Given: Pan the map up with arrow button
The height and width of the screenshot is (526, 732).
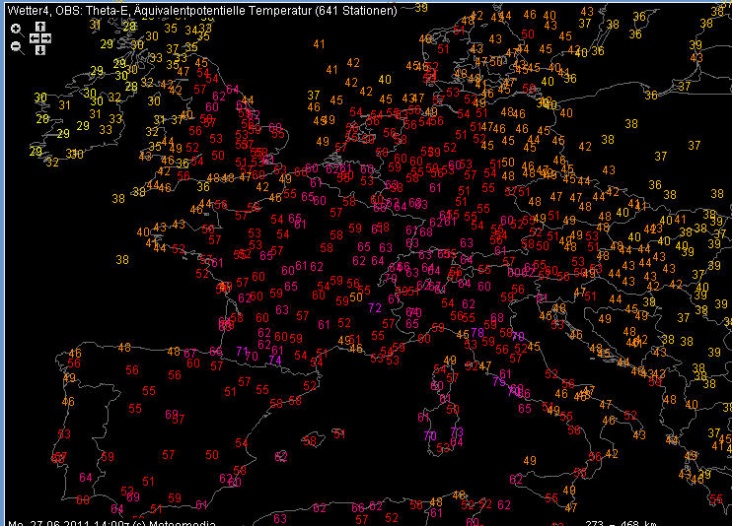Looking at the screenshot, I should pos(40,27).
